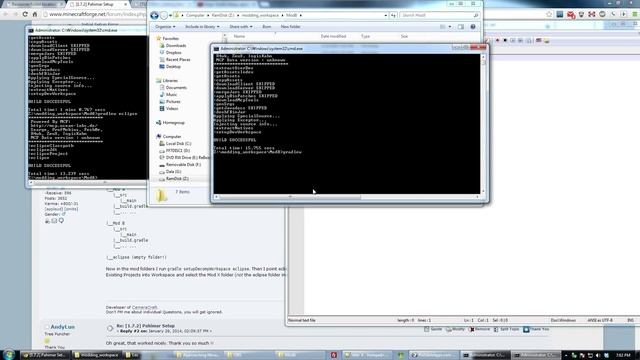Click the left cmd window's title bar icon
The width and height of the screenshot is (640, 360).
coord(31,30)
